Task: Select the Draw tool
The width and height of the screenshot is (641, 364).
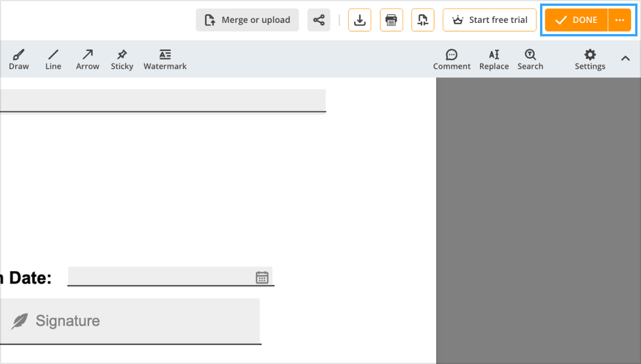Action: pyautogui.click(x=18, y=58)
